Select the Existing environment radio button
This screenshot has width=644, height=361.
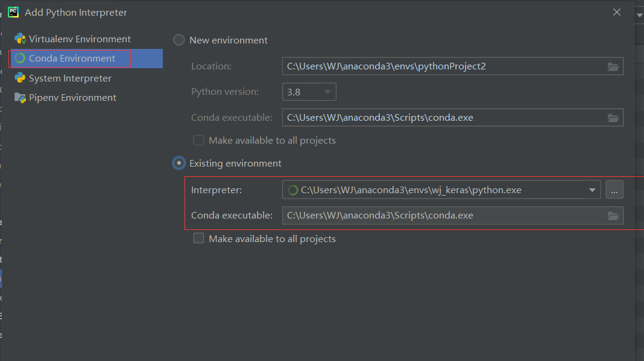(178, 163)
